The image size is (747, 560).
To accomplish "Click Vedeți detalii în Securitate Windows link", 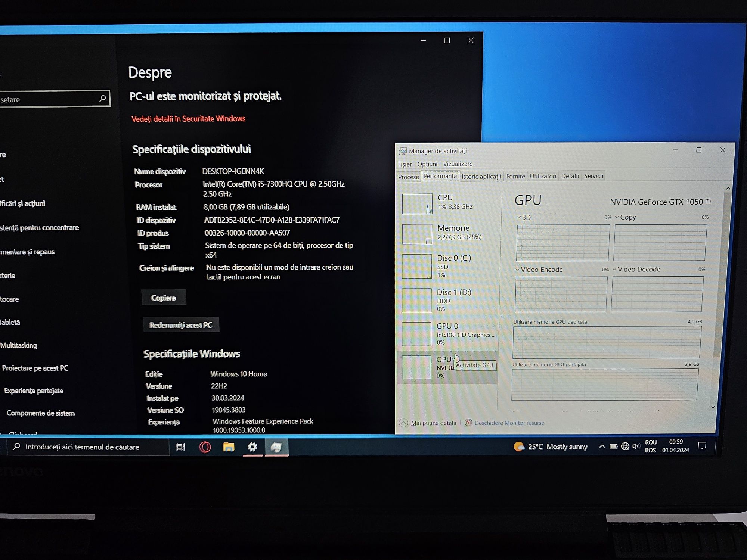I will tap(189, 119).
